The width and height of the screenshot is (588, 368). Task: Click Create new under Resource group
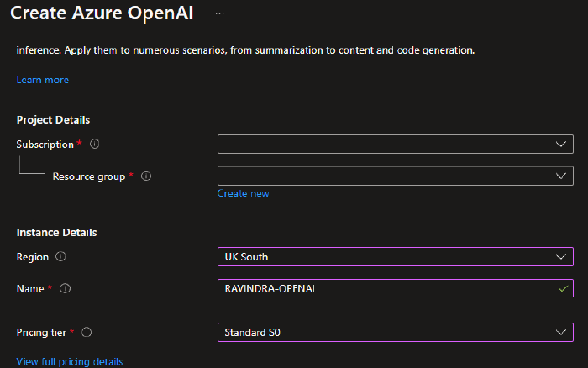(243, 193)
